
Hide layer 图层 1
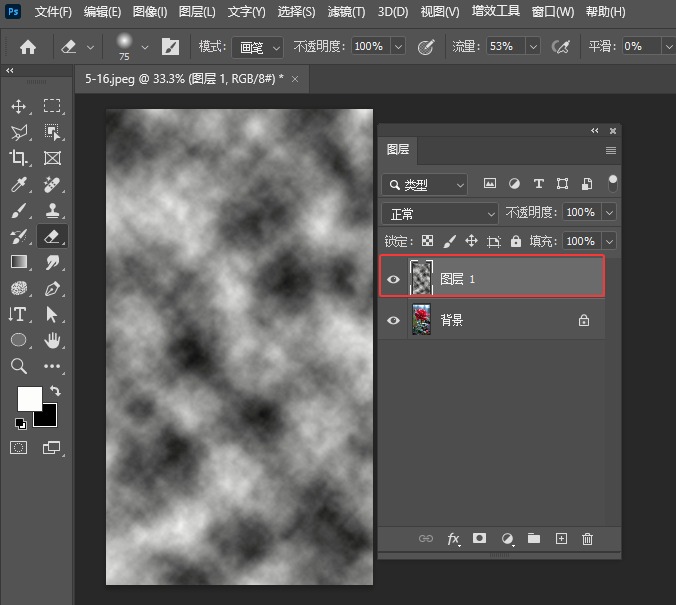(393, 279)
